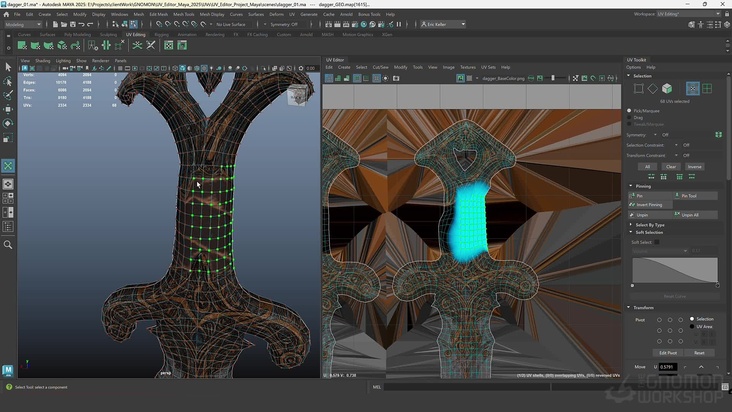Image resolution: width=732 pixels, height=412 pixels.
Task: Click the search magnifier icon in left toolbox
Action: tap(8, 244)
